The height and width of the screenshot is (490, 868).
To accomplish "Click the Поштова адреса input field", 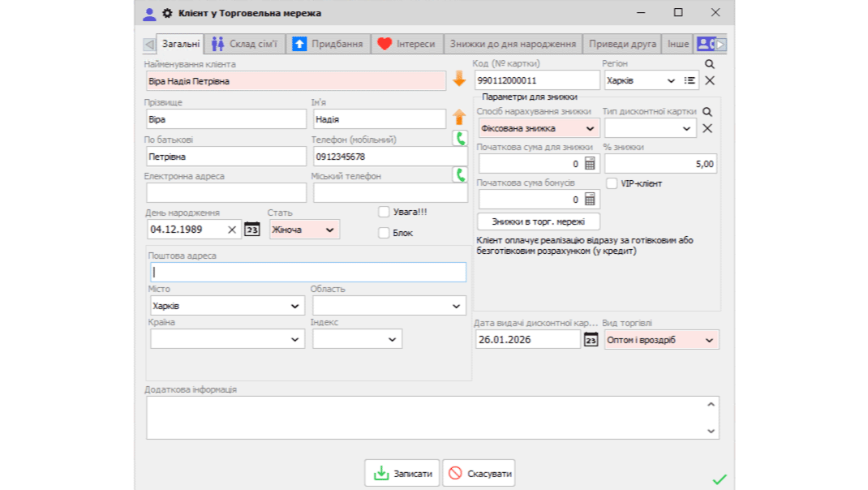I will click(308, 273).
